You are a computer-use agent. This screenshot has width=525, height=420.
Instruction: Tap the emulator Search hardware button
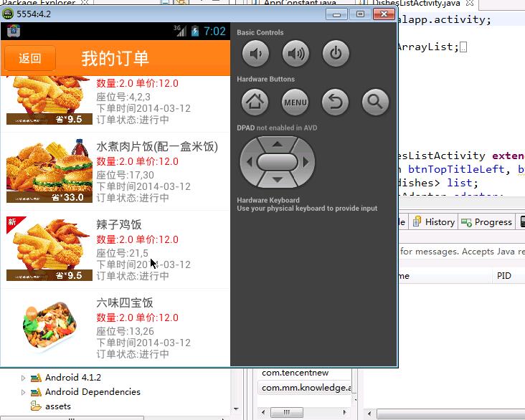click(375, 102)
